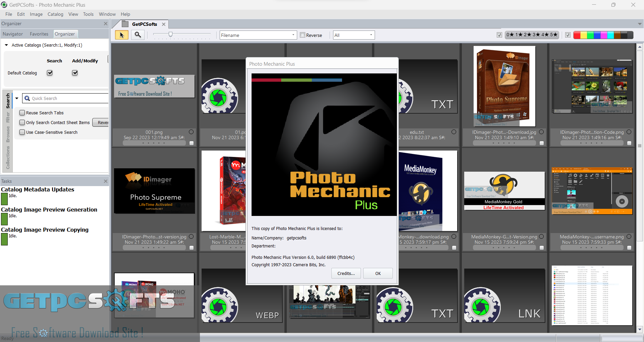The image size is (644, 342).
Task: Switch to the Navigator tab
Action: (13, 34)
